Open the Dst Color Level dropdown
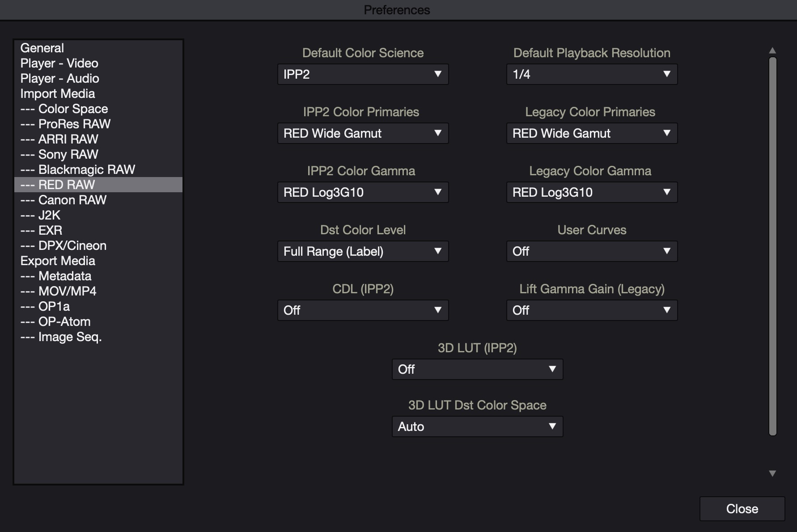The height and width of the screenshot is (532, 797). coord(362,251)
